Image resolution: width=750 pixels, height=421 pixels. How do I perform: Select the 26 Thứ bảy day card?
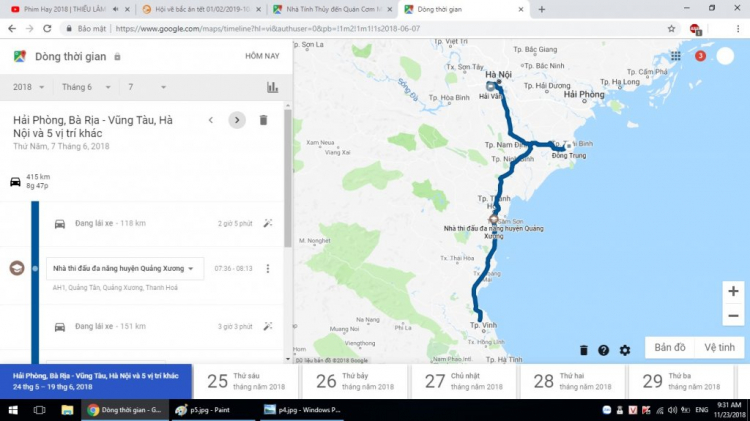click(x=355, y=381)
